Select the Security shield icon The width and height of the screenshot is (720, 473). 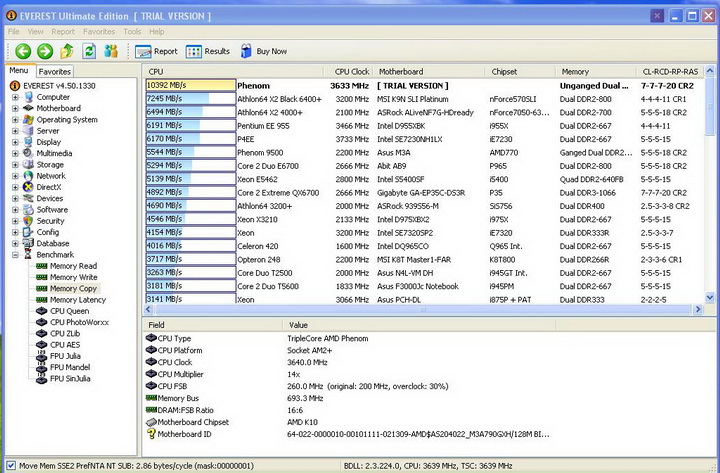tap(28, 221)
